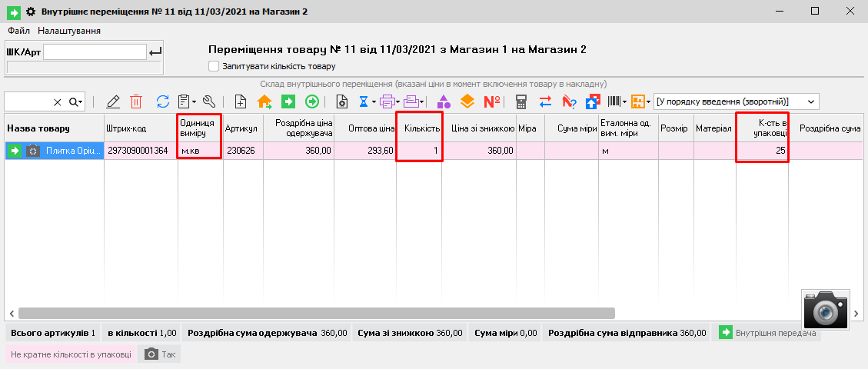Screen dimensions: 868x369
Task: Open the sort order dropdown list
Action: 812,101
